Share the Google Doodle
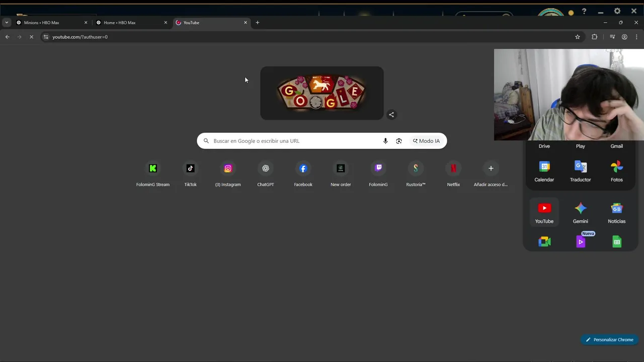 click(x=391, y=115)
